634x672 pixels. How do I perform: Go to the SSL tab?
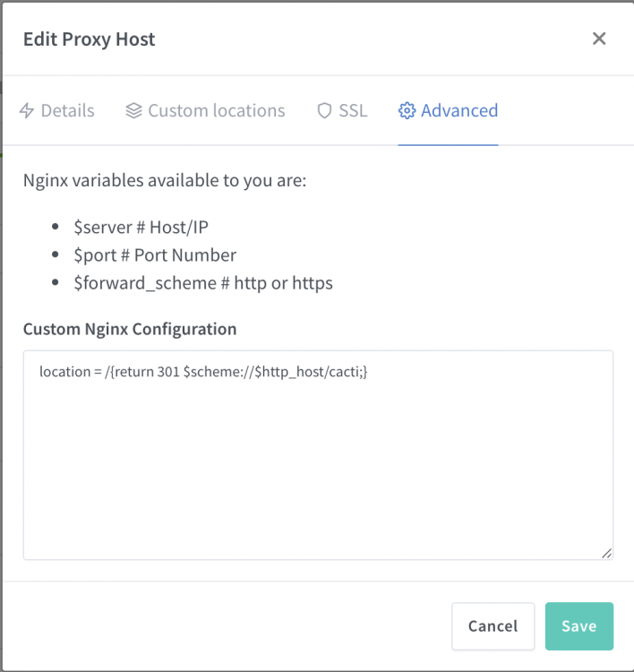point(342,110)
